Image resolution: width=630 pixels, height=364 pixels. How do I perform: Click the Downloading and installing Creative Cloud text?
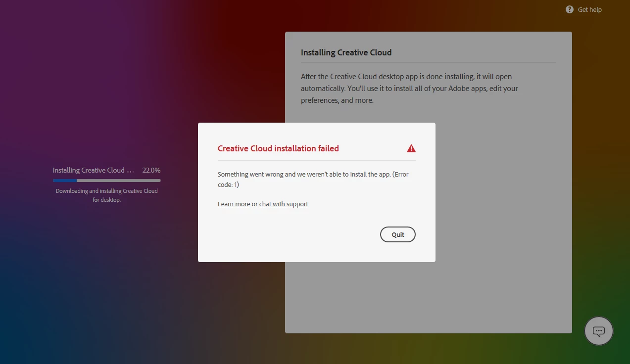click(106, 195)
